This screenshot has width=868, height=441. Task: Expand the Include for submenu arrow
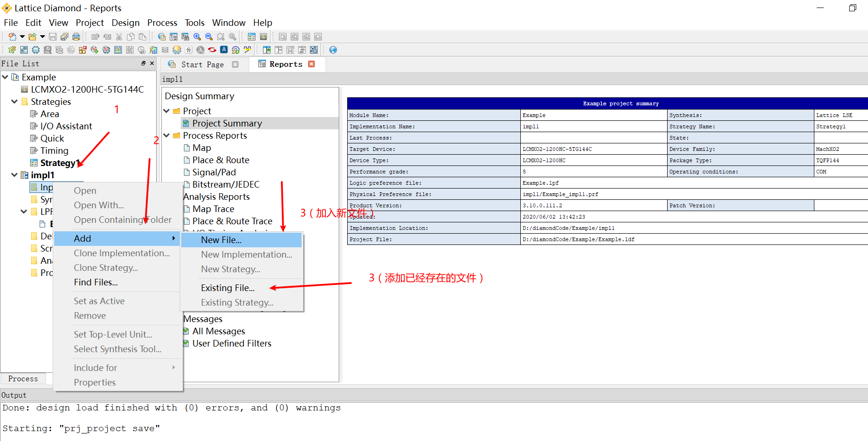pos(174,368)
